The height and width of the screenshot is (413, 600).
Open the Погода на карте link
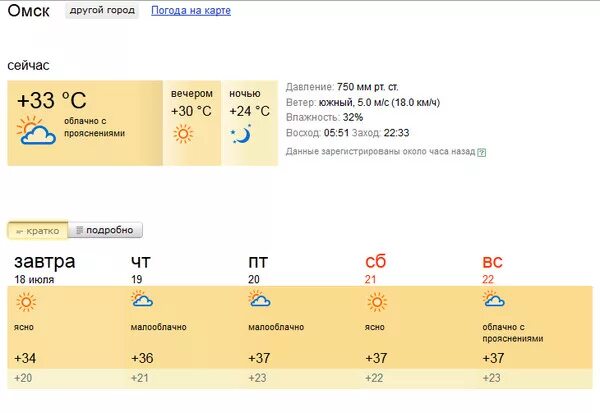click(x=191, y=10)
